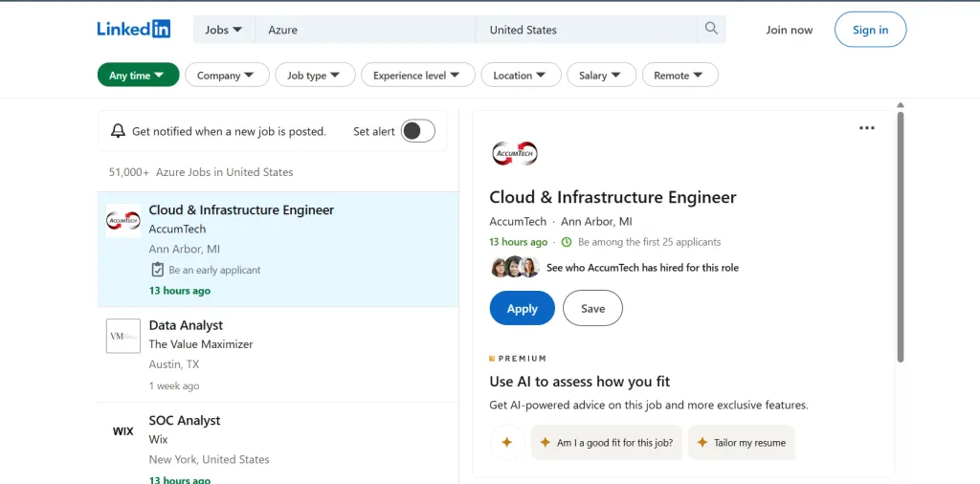The height and width of the screenshot is (484, 980).
Task: Click '51,000+ Azure Jobs in United States'
Action: (201, 172)
